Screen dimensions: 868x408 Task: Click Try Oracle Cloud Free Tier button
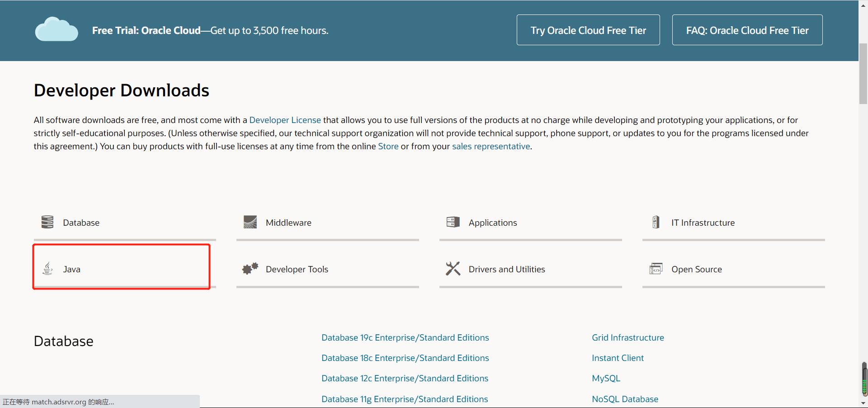point(588,30)
